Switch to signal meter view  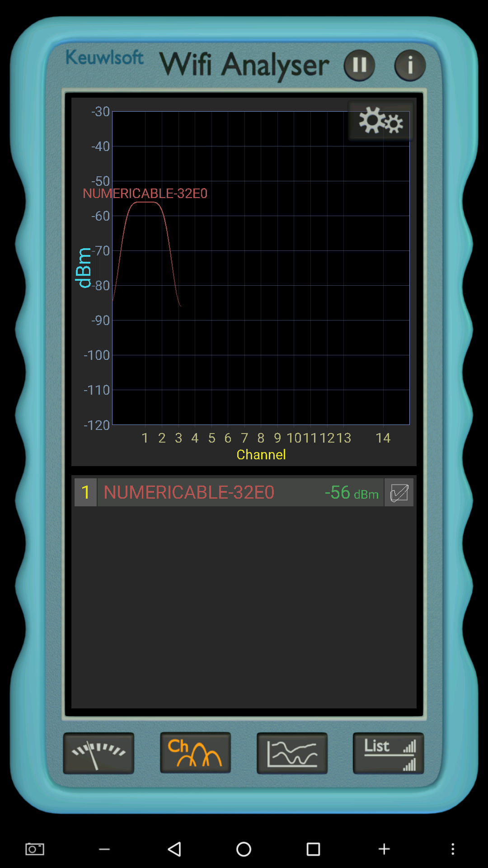99,753
